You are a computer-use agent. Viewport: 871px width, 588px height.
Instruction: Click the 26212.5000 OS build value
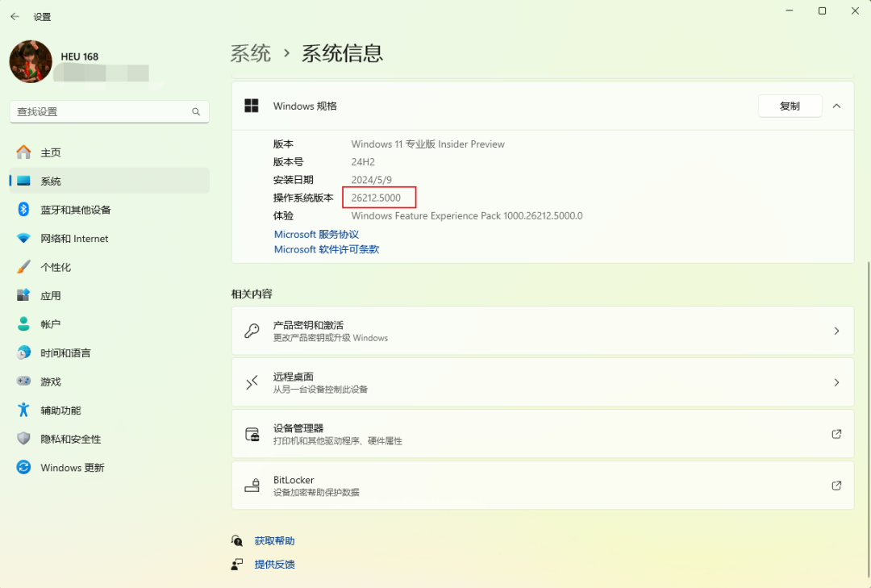click(376, 198)
